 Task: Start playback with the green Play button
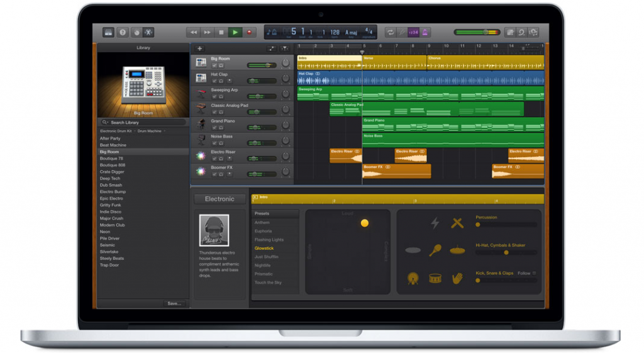click(x=235, y=32)
